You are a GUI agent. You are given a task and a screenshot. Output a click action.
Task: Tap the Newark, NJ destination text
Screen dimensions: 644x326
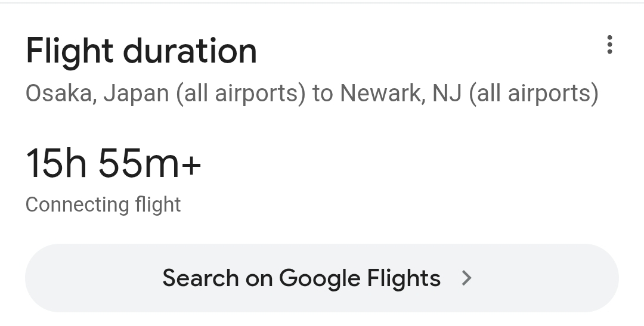(401, 94)
